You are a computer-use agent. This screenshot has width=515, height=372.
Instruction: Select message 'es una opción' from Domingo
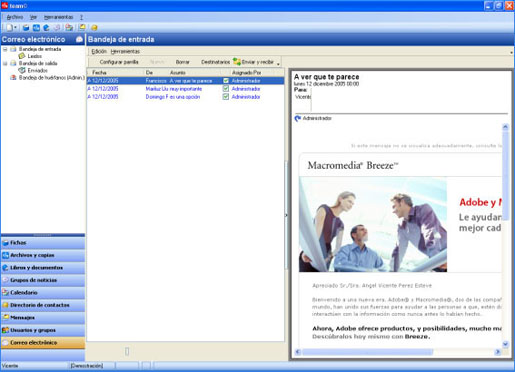[186, 97]
